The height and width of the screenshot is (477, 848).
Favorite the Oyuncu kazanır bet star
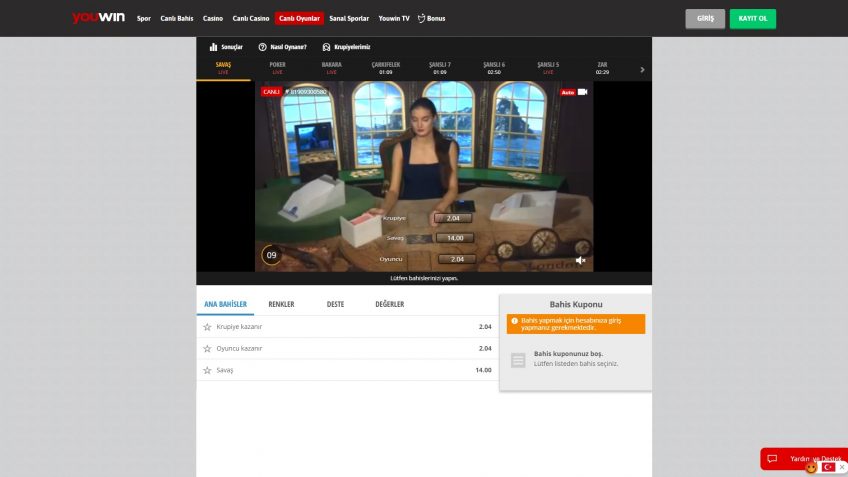(207, 348)
